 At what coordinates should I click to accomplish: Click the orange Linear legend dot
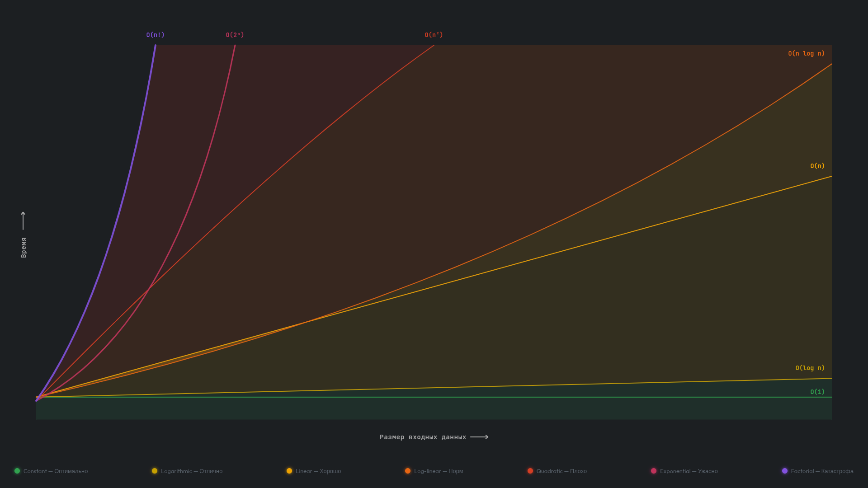click(289, 471)
